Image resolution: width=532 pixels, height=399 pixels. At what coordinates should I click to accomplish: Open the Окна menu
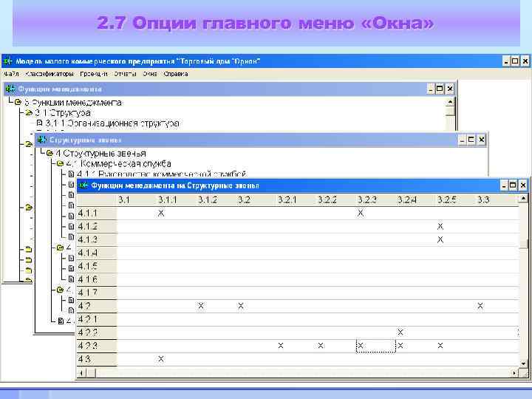tap(149, 74)
